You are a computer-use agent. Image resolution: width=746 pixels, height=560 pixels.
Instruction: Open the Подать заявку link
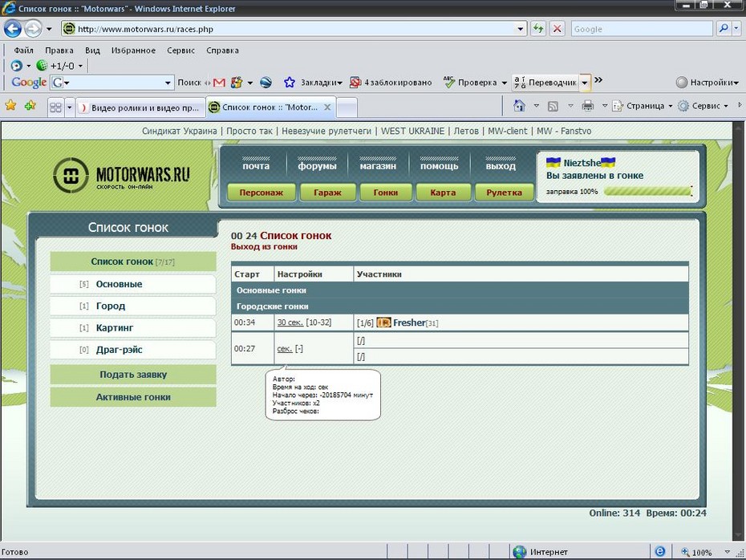pos(133,375)
